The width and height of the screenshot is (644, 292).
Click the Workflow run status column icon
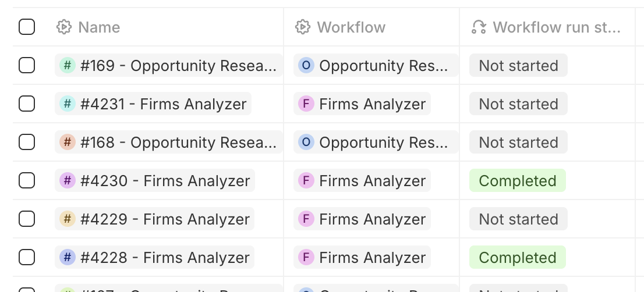click(x=479, y=27)
